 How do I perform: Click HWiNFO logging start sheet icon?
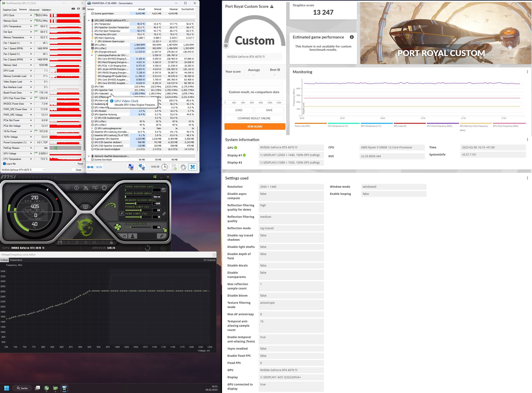pos(174,167)
